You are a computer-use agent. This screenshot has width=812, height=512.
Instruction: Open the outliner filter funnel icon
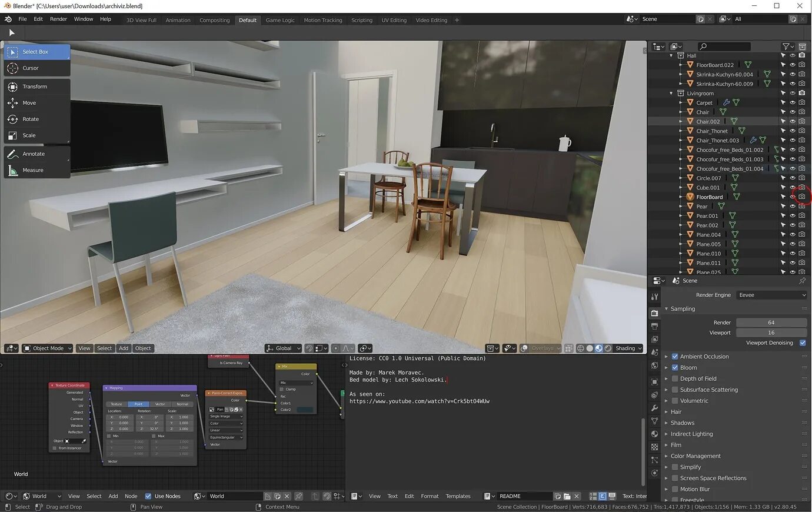pyautogui.click(x=788, y=46)
